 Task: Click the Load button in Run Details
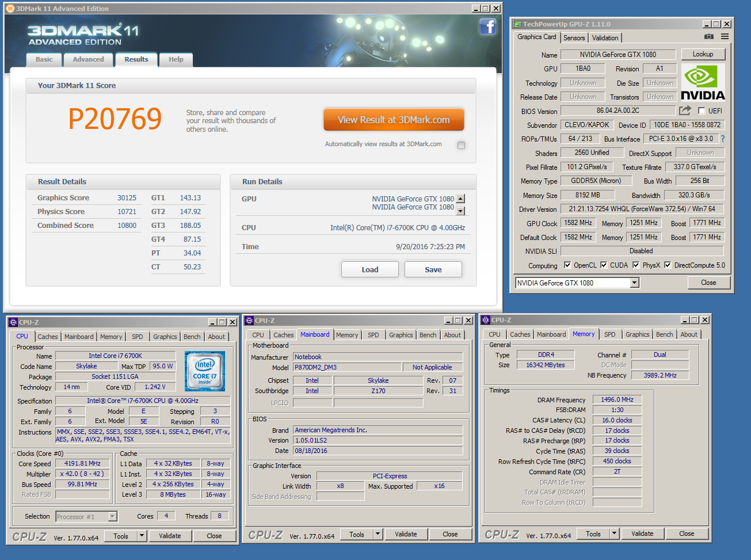pyautogui.click(x=370, y=269)
